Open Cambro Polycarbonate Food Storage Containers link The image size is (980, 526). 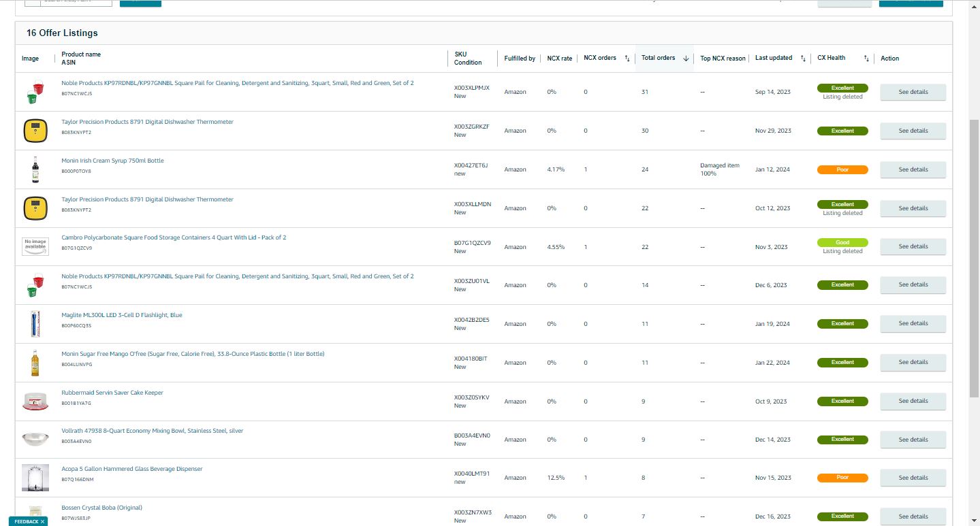(174, 237)
